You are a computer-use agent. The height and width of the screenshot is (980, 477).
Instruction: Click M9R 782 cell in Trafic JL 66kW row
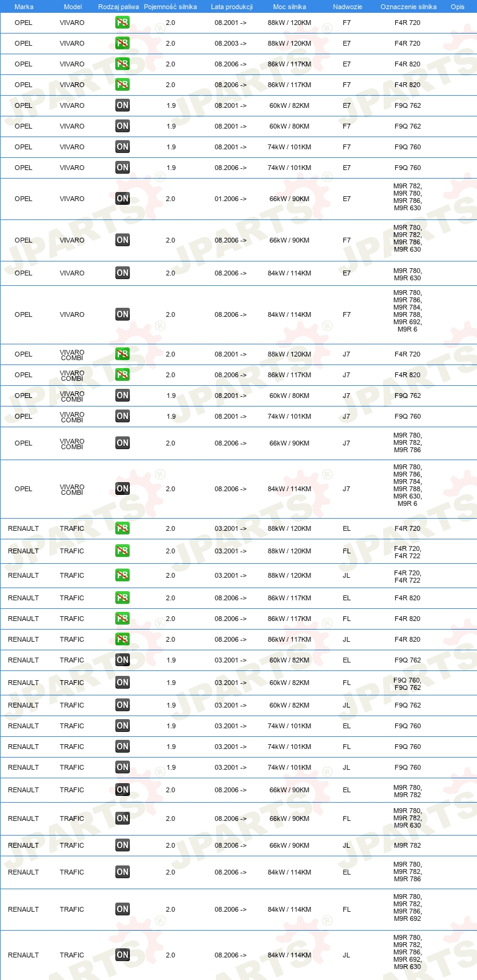[x=407, y=845]
